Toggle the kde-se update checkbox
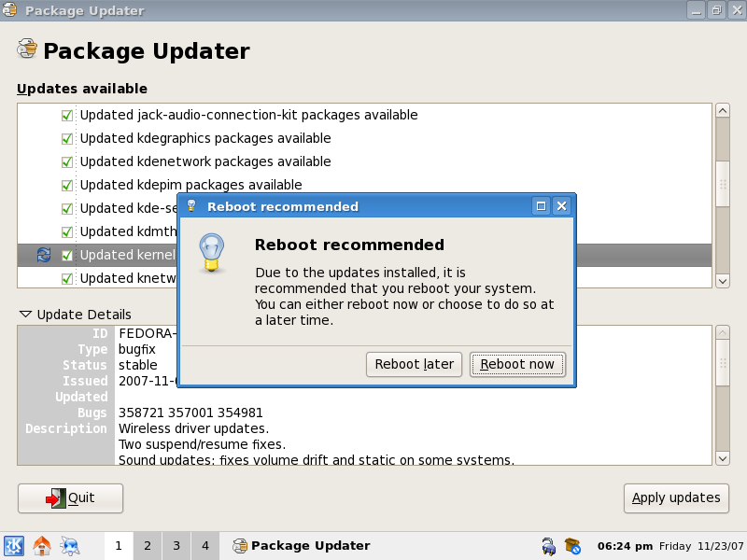Image resolution: width=747 pixels, height=560 pixels. (x=67, y=208)
